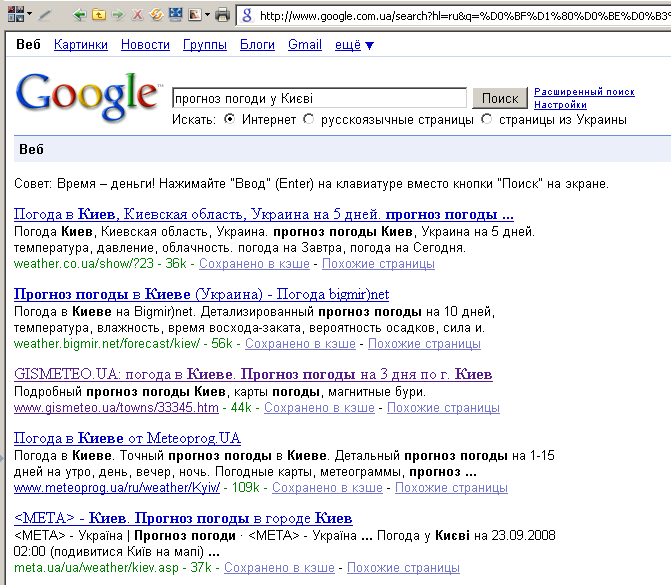Select the Интернет radio button

click(x=229, y=119)
